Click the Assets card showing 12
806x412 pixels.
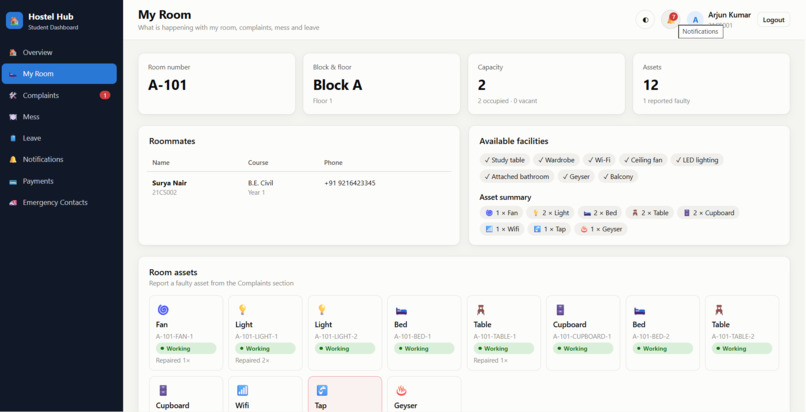711,84
